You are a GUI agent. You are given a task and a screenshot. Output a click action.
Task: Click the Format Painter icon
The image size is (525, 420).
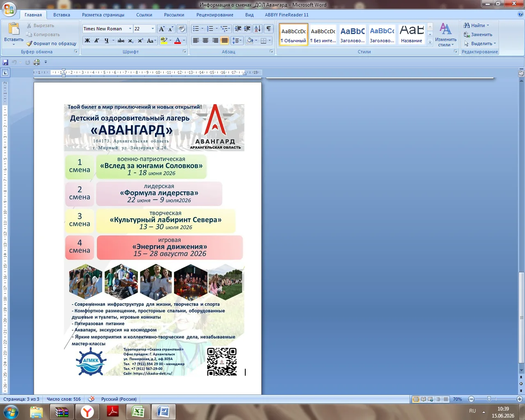click(29, 43)
